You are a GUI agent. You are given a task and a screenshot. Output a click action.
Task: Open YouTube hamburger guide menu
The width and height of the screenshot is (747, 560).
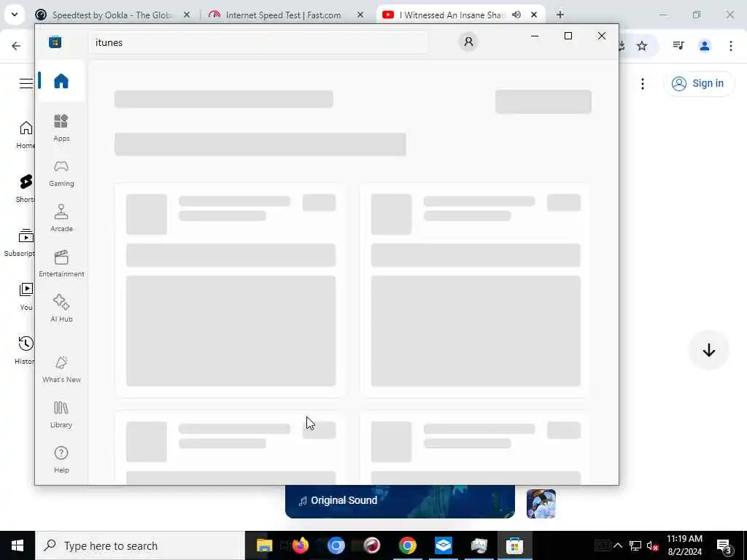(26, 83)
